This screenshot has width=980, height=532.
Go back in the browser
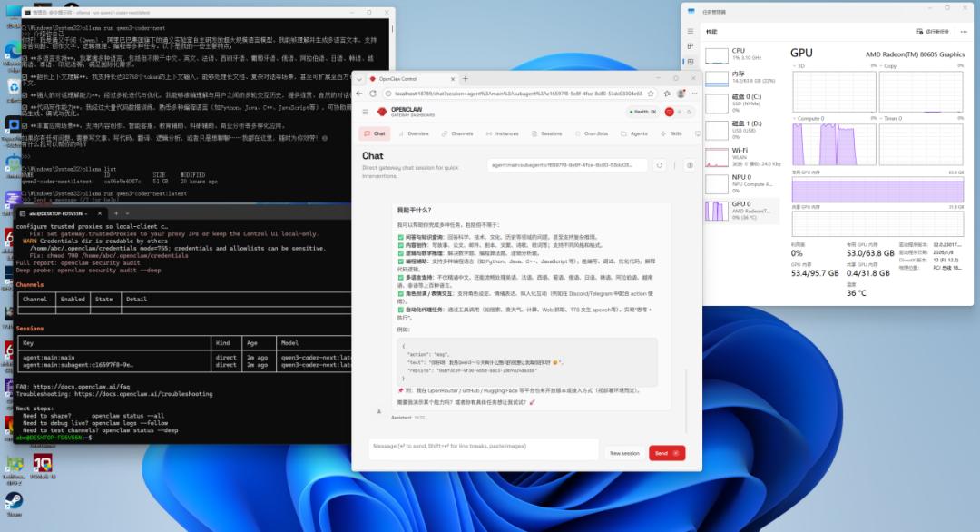coord(358,94)
